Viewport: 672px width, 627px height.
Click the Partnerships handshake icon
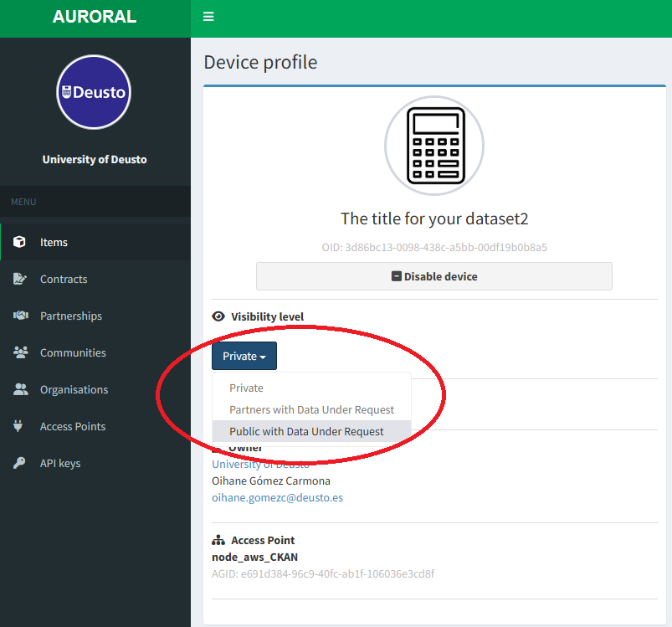pyautogui.click(x=21, y=316)
